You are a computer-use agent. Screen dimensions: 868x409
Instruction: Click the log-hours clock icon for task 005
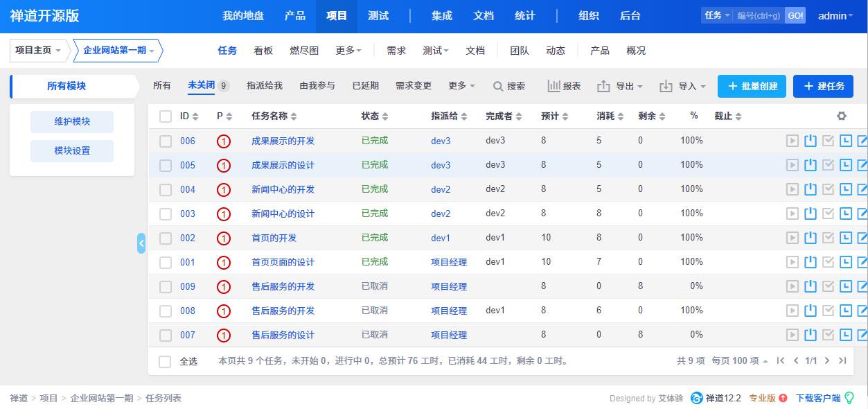click(845, 165)
